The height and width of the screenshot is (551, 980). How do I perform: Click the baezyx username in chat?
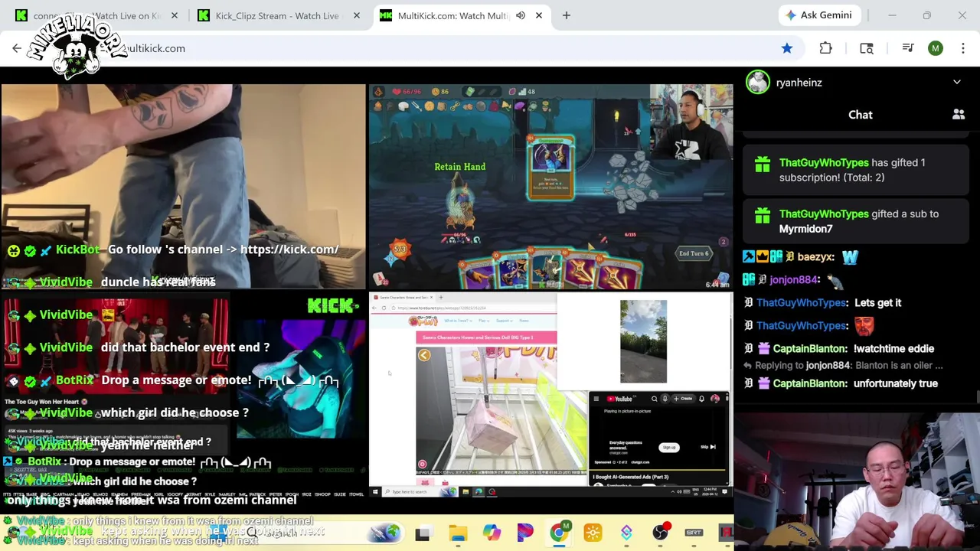pyautogui.click(x=815, y=257)
